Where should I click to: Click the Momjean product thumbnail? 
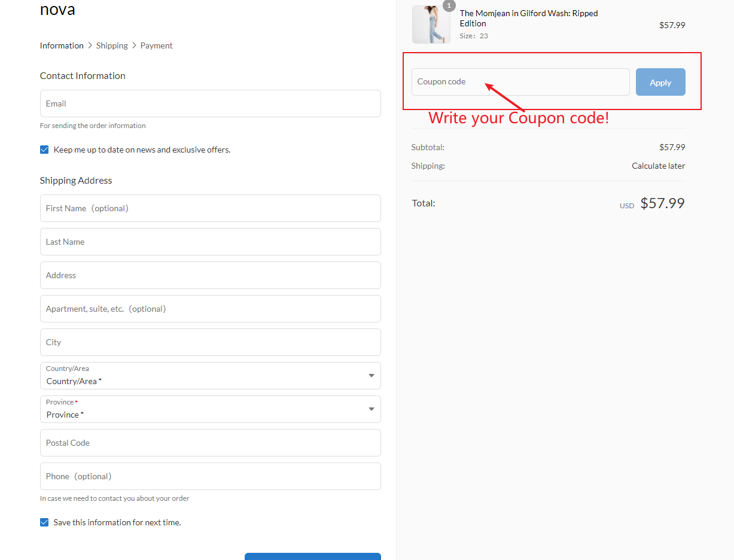431,25
